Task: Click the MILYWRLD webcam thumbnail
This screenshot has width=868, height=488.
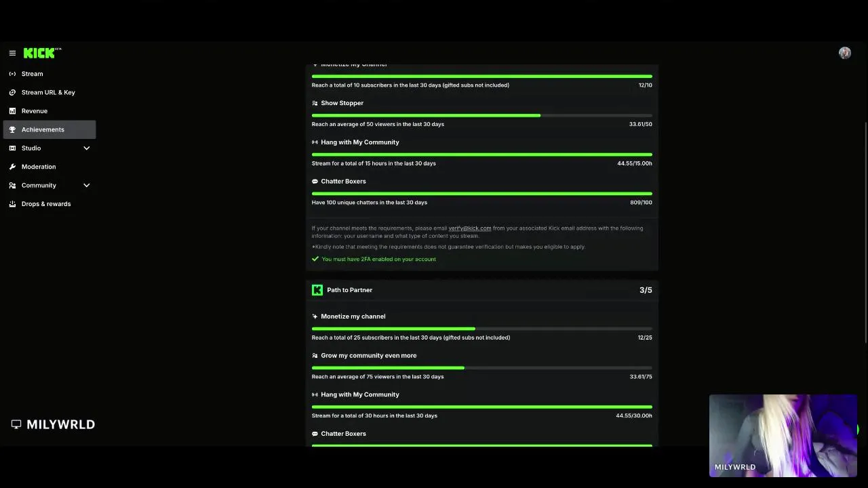Action: tap(783, 435)
